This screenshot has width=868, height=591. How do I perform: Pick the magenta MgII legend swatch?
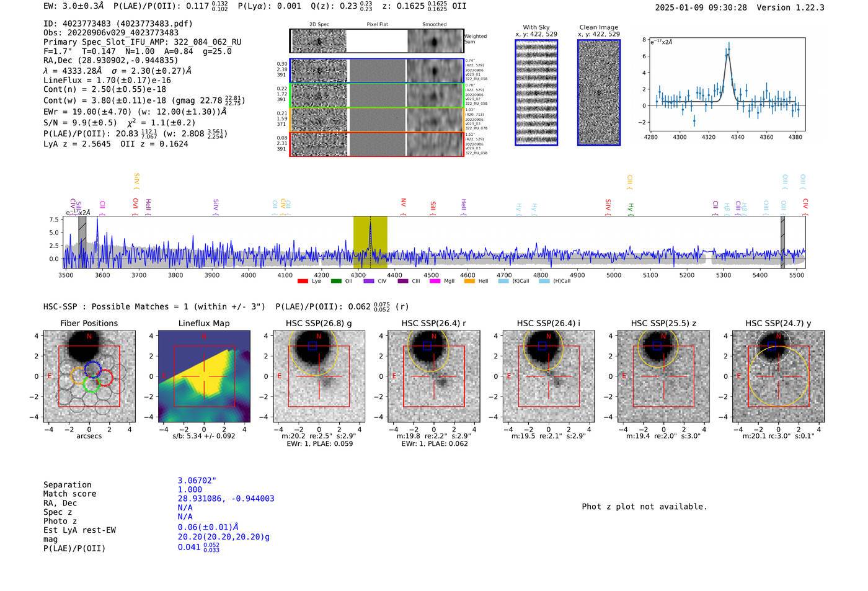pos(435,282)
